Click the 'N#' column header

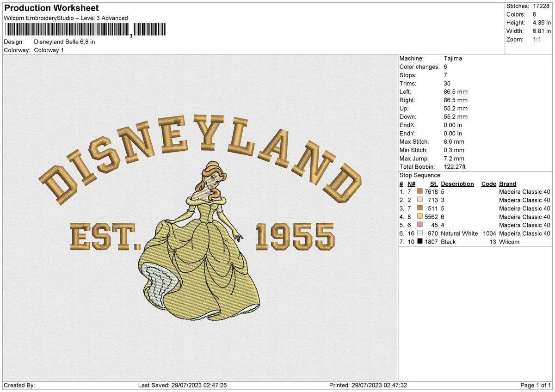[x=411, y=184]
